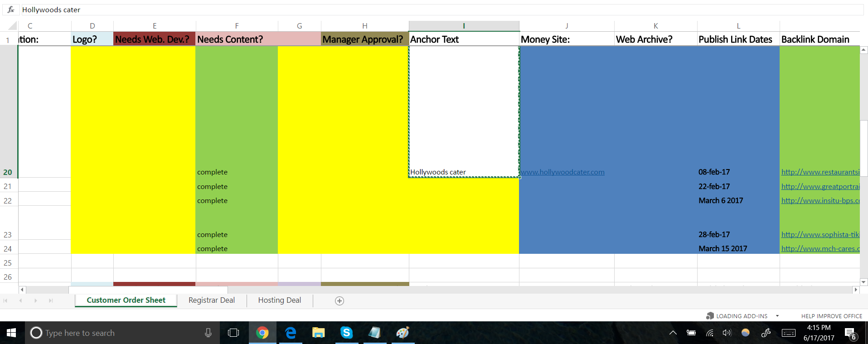The height and width of the screenshot is (344, 868).
Task: Open the www.hollywoodcater.com link
Action: coord(562,172)
